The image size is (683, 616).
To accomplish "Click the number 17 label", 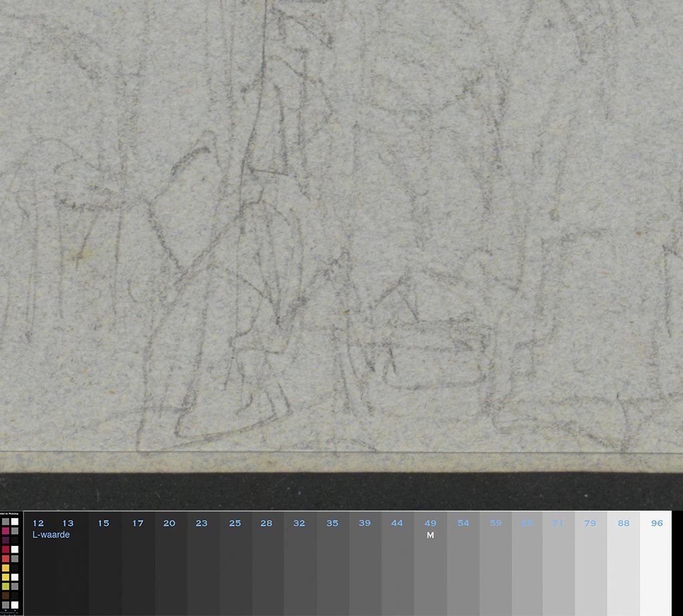I will (x=137, y=523).
